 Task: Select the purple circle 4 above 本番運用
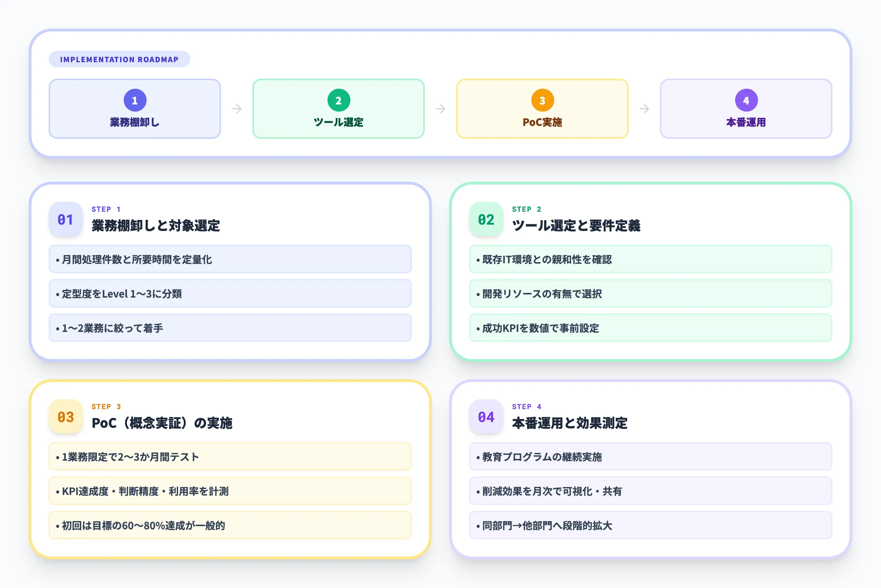[746, 100]
